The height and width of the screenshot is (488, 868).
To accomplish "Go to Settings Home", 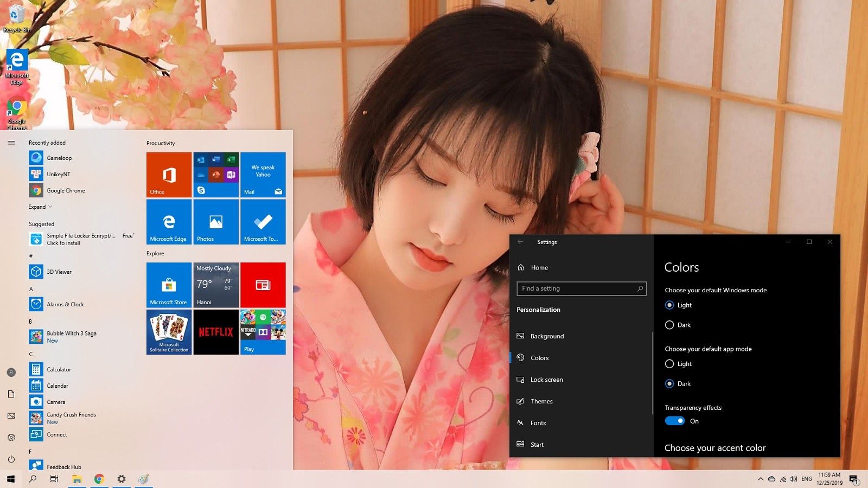I will [x=533, y=267].
